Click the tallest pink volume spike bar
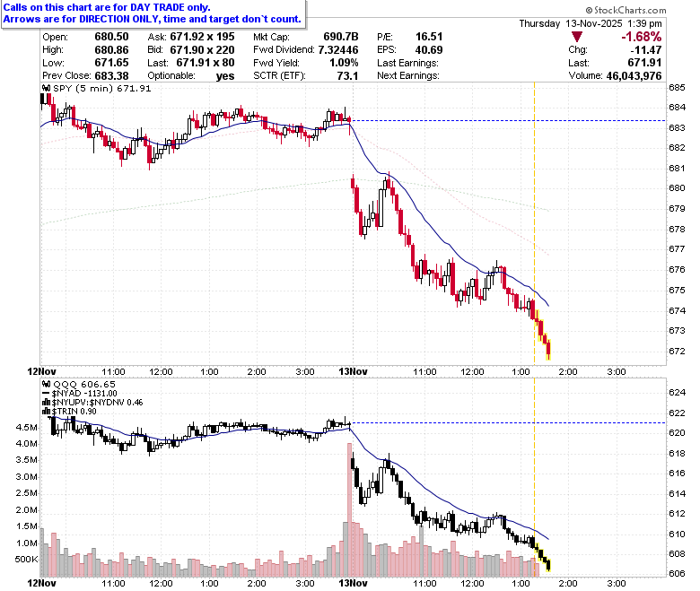Viewport: 700px width, 591px height. 350,509
